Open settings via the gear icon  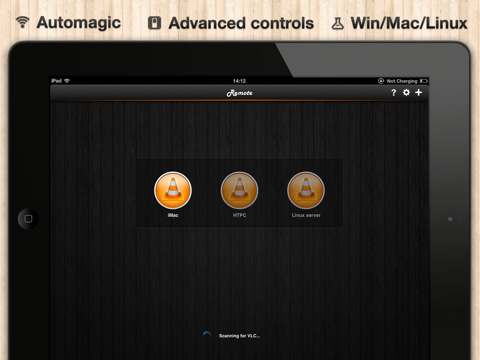tap(406, 92)
